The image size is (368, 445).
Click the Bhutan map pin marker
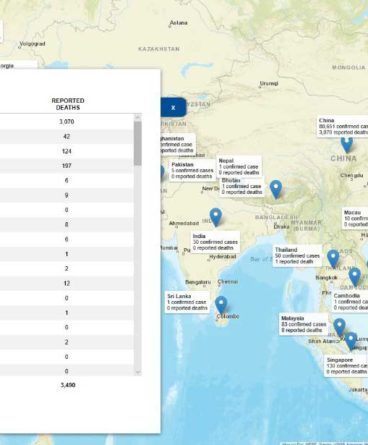[276, 189]
